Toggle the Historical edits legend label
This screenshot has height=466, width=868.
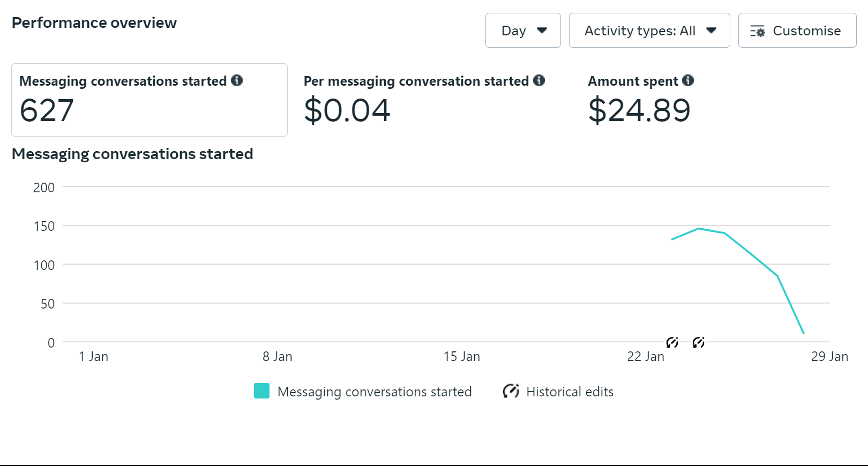(570, 392)
